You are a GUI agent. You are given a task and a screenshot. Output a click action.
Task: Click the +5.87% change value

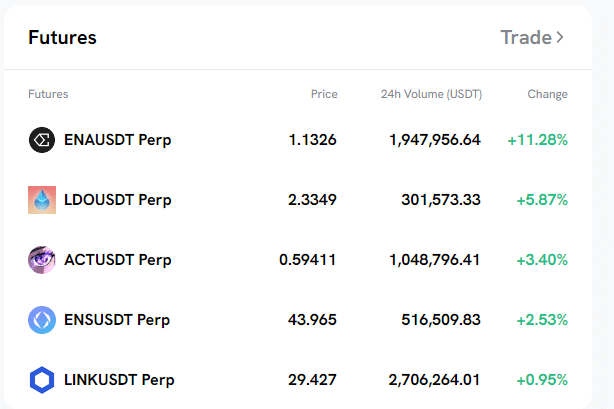click(542, 200)
